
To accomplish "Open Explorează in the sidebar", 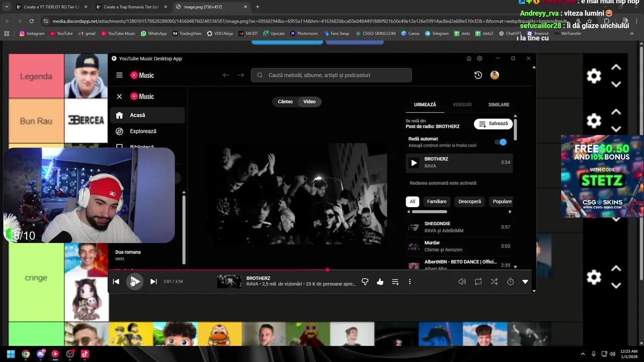I will [147, 131].
